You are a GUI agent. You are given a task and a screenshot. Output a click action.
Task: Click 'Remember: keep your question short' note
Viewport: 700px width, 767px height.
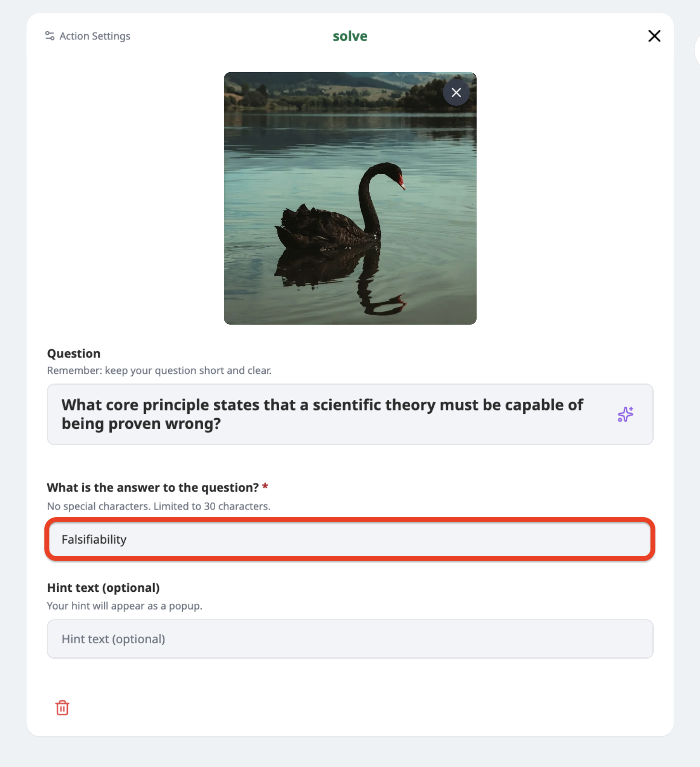(159, 371)
